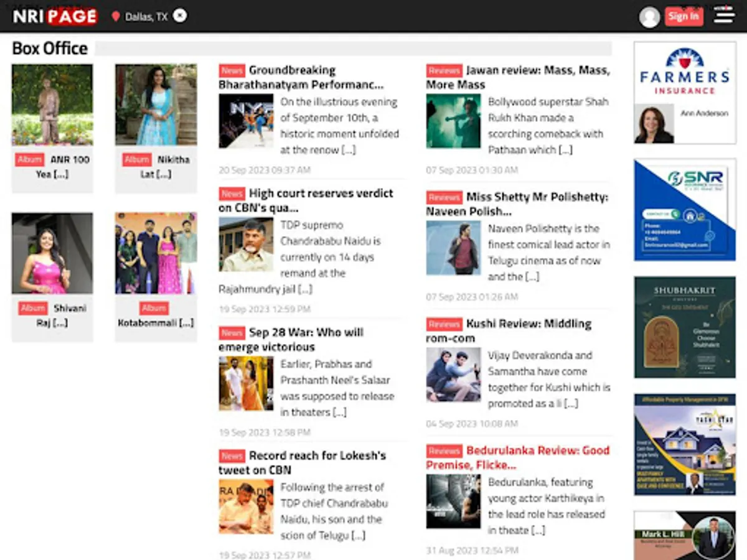747x560 pixels.
Task: Click the NRI PAGE logo
Action: (x=53, y=17)
